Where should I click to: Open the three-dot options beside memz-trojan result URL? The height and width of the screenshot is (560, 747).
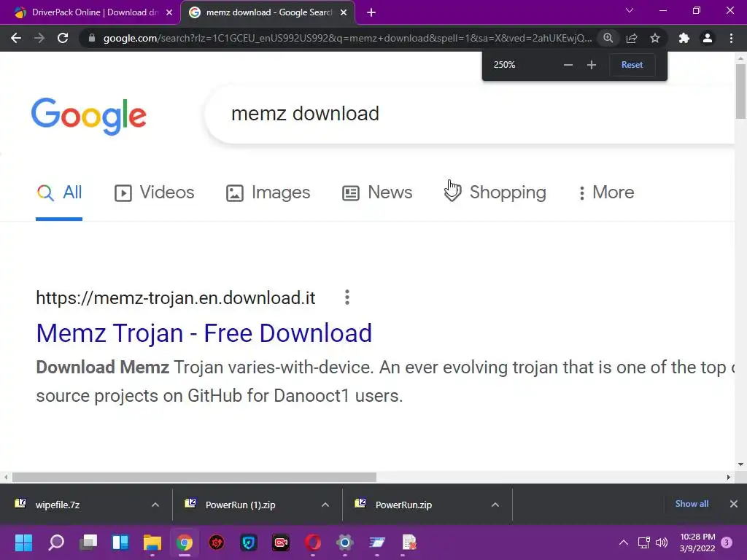click(x=347, y=297)
